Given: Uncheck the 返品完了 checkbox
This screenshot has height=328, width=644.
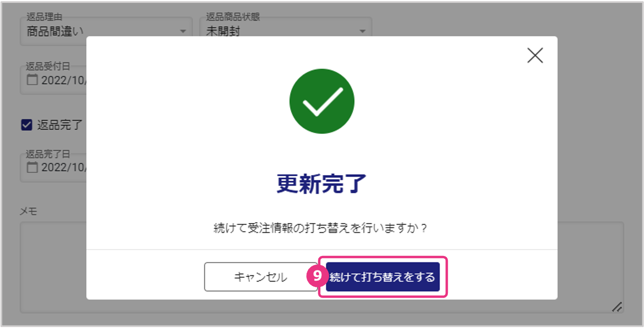Looking at the screenshot, I should pyautogui.click(x=27, y=125).
